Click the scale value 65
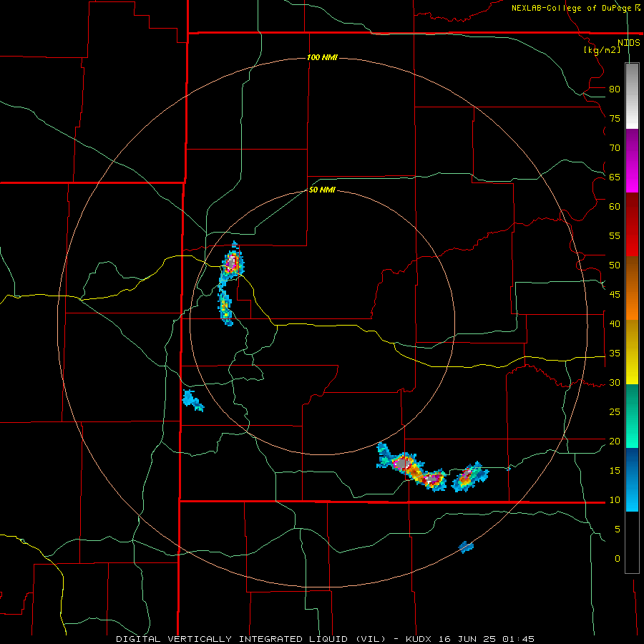Image resolution: width=644 pixels, height=644 pixels. pos(615,177)
